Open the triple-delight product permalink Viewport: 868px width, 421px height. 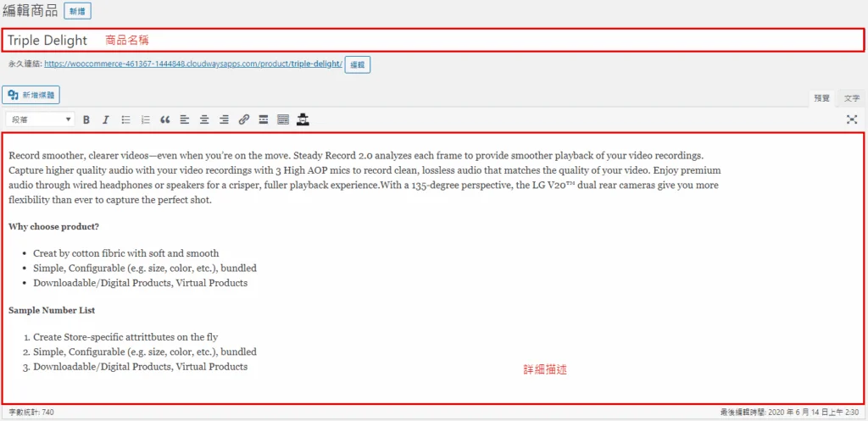coord(193,64)
